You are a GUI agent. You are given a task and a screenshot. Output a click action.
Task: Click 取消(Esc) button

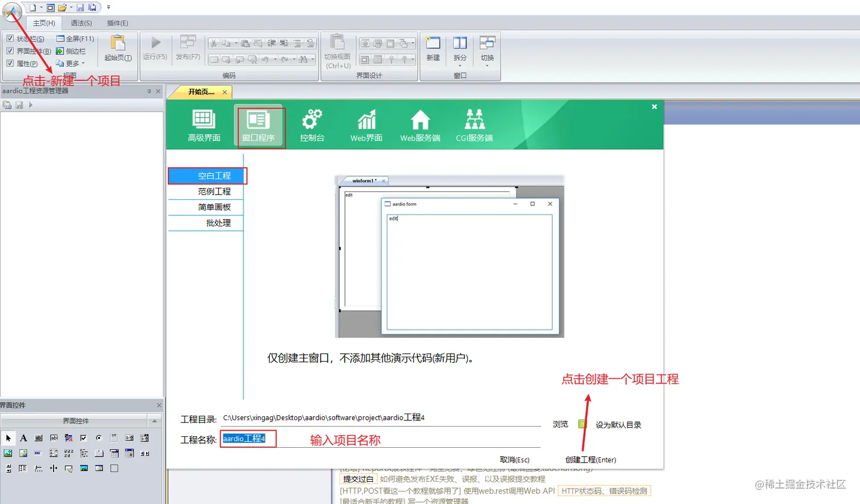tap(514, 460)
